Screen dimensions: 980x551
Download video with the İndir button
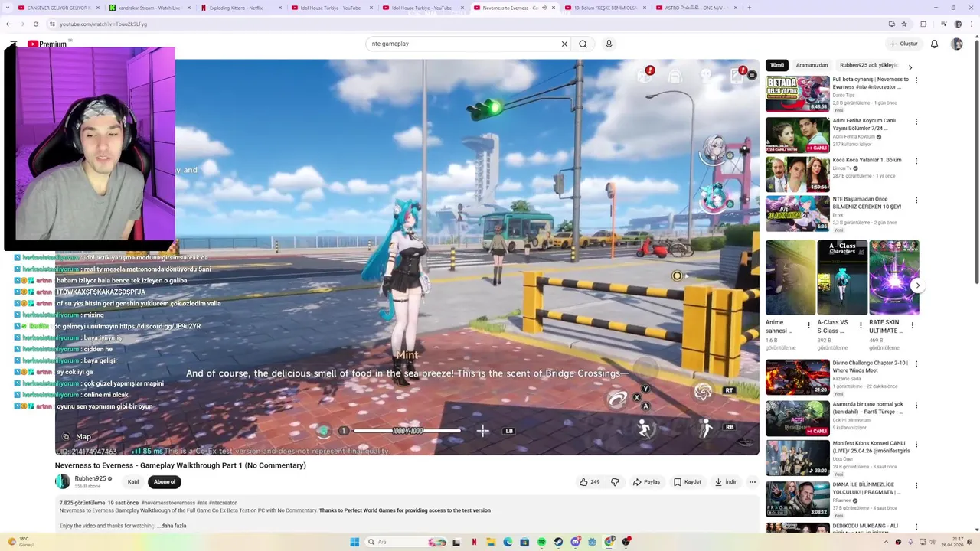[726, 482]
